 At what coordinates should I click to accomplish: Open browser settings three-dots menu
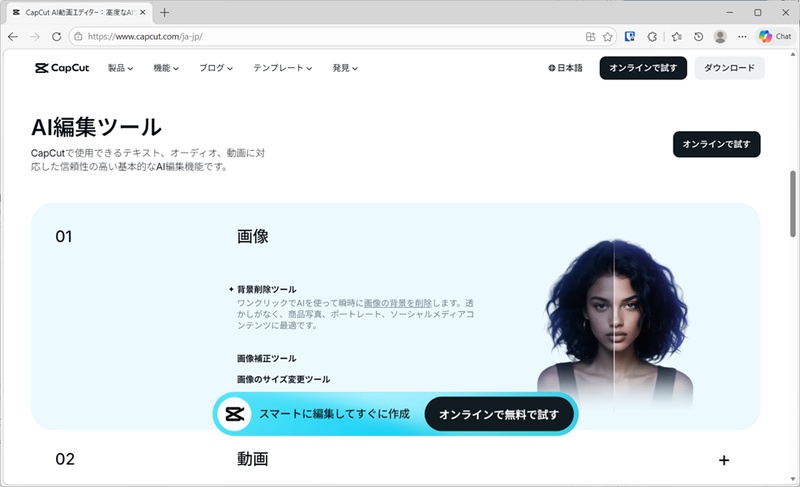click(x=742, y=37)
